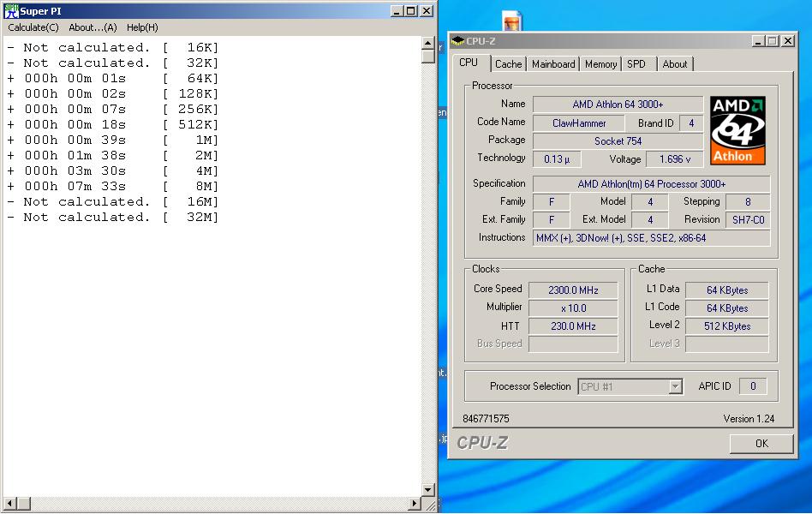Click the Multiplier value x 10.0
812x514 pixels.
coord(573,308)
